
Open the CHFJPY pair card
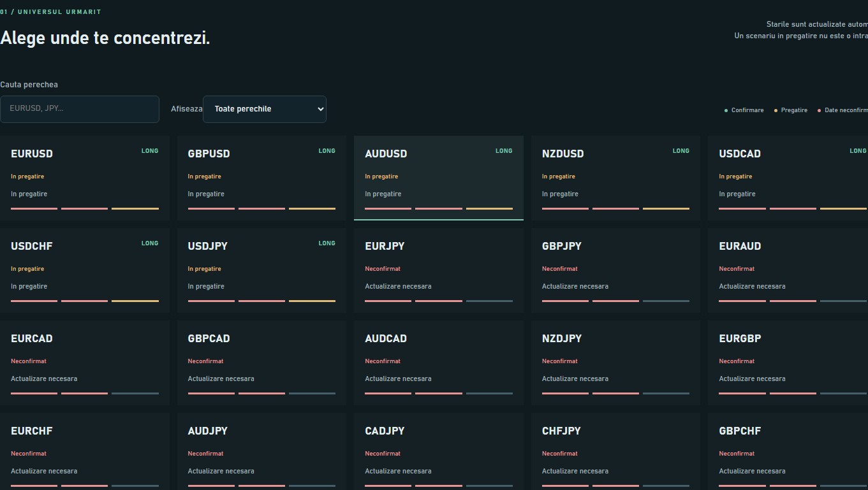tap(615, 451)
